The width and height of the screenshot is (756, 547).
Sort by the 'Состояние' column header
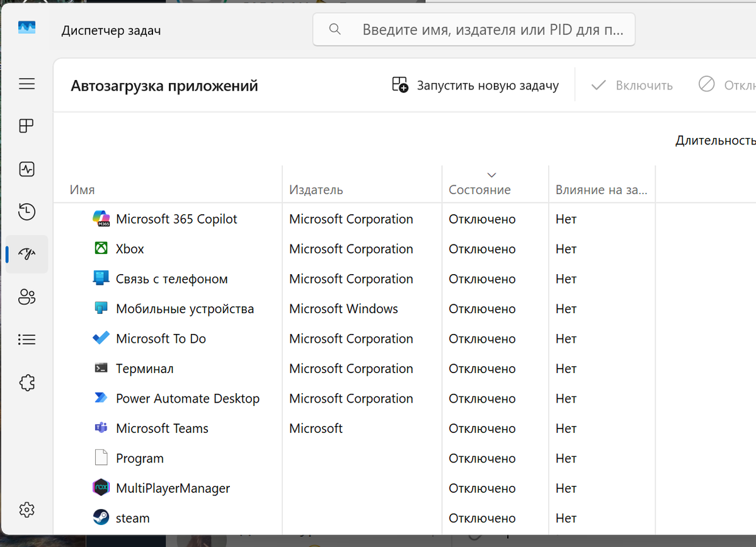click(x=479, y=190)
